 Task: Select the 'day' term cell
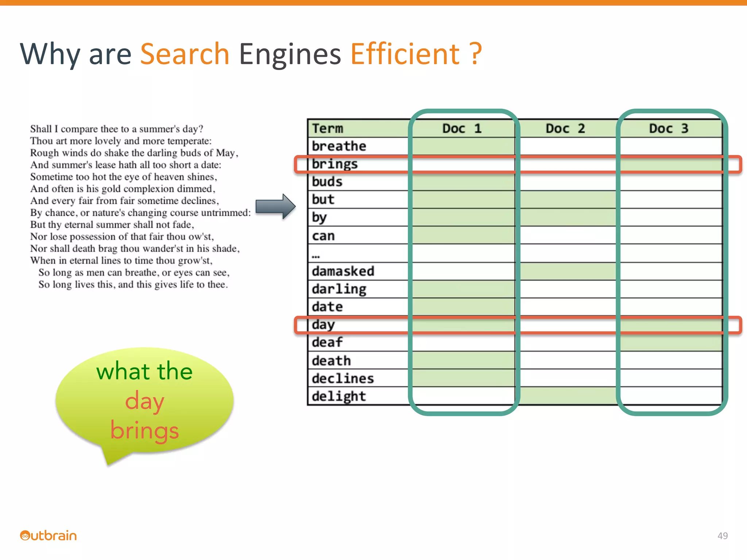pyautogui.click(x=359, y=325)
